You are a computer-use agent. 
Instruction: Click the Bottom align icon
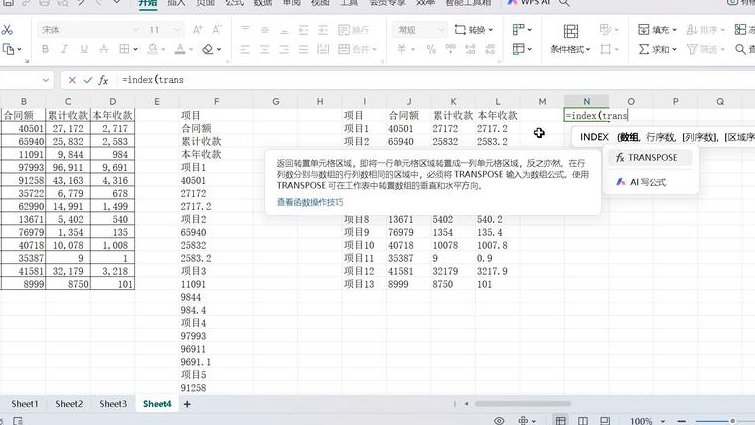pyautogui.click(x=284, y=30)
